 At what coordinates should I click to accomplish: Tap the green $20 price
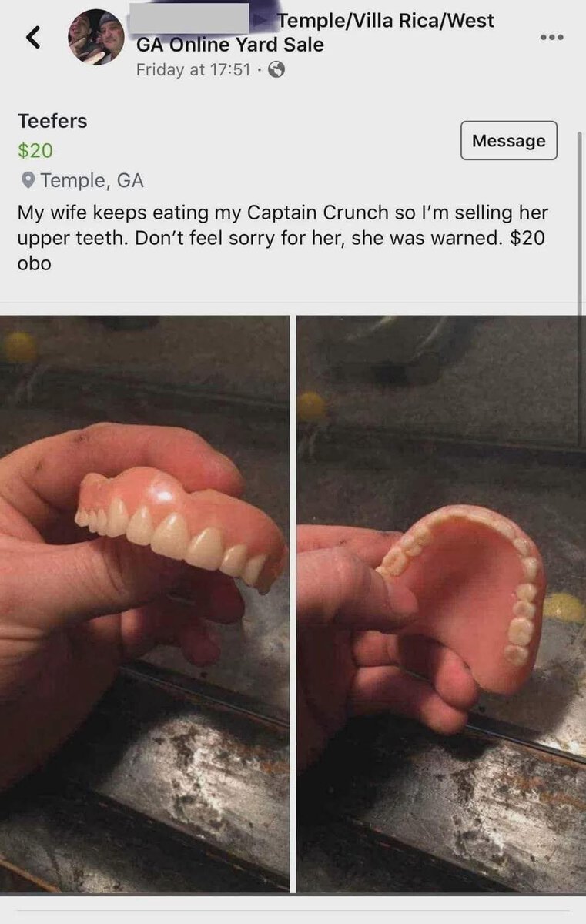point(35,150)
